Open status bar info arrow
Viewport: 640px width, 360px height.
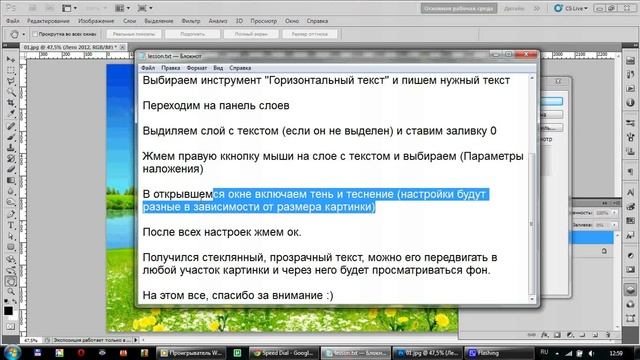point(136,340)
